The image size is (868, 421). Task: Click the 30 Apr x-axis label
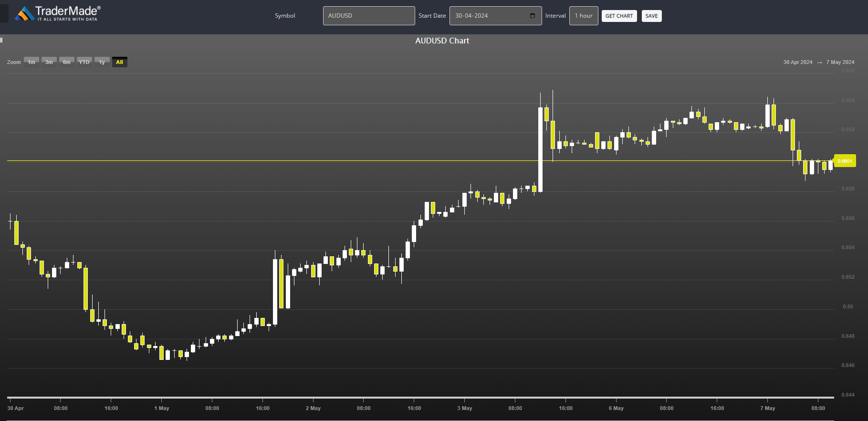pos(15,408)
